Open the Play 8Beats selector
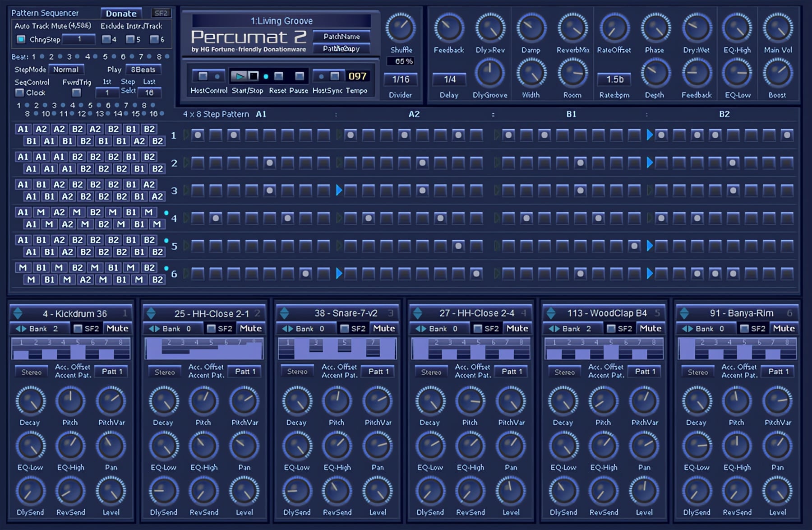812x530 pixels. (x=143, y=70)
